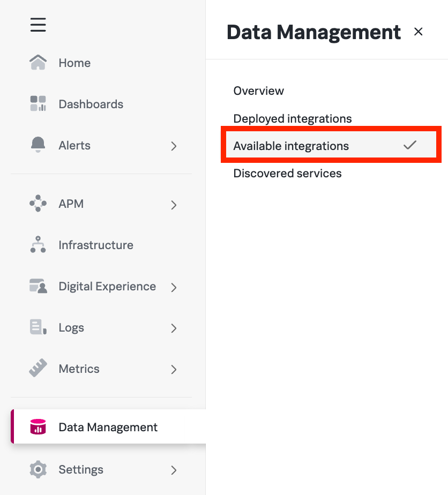448x495 pixels.
Task: Click the hamburger menu icon
Action: click(38, 25)
